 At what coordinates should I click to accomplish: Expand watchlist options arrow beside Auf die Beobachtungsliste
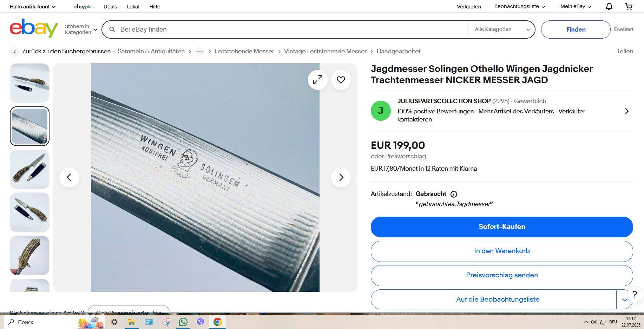pyautogui.click(x=625, y=300)
